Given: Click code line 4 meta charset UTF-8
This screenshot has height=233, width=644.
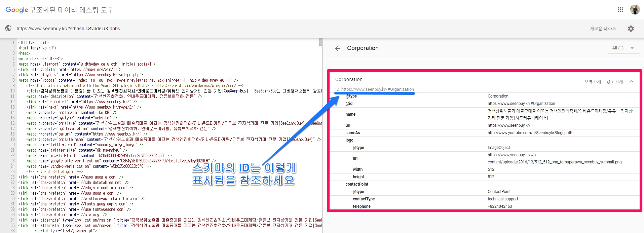Looking at the screenshot, I should click(40, 59).
